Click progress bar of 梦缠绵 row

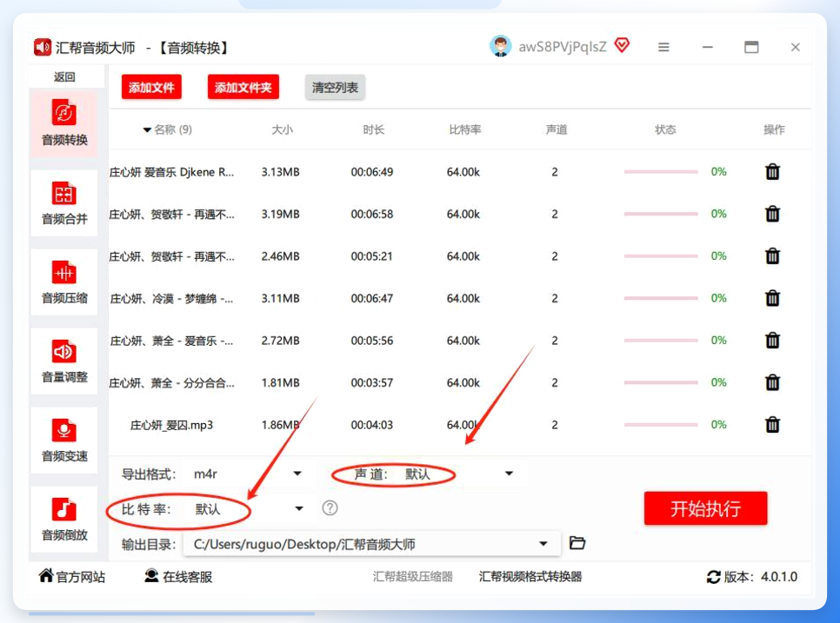click(661, 298)
